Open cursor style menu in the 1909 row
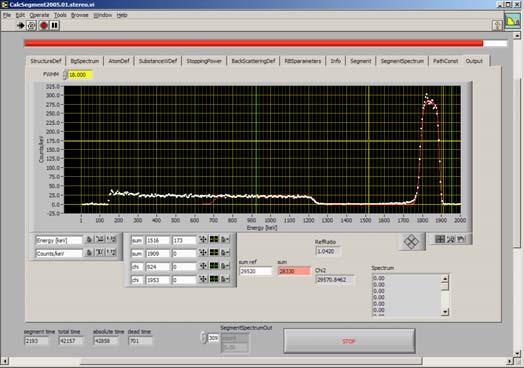 [214, 253]
